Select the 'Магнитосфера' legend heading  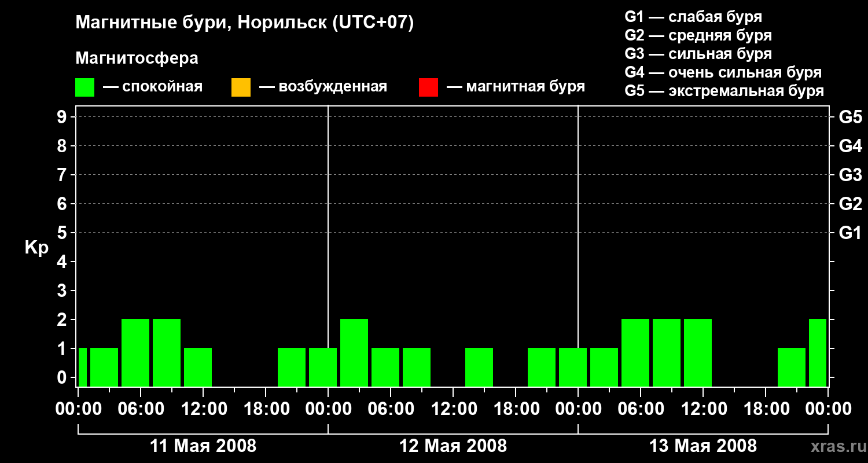click(x=137, y=58)
